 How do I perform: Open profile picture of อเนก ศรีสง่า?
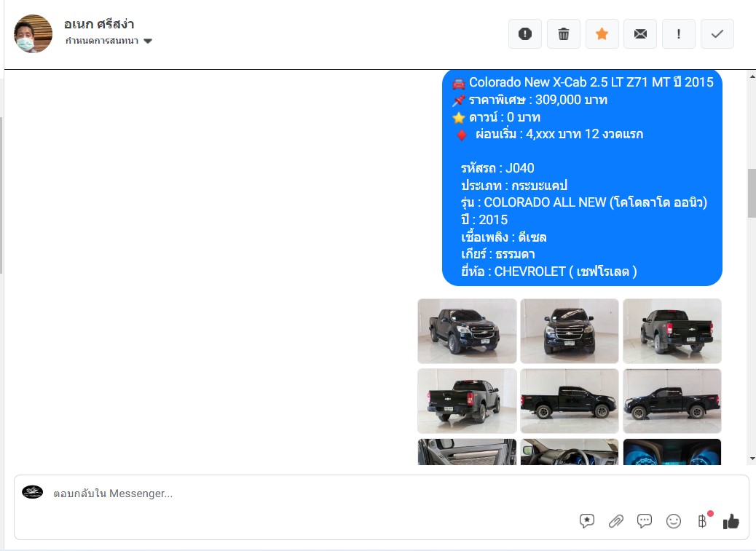[33, 33]
